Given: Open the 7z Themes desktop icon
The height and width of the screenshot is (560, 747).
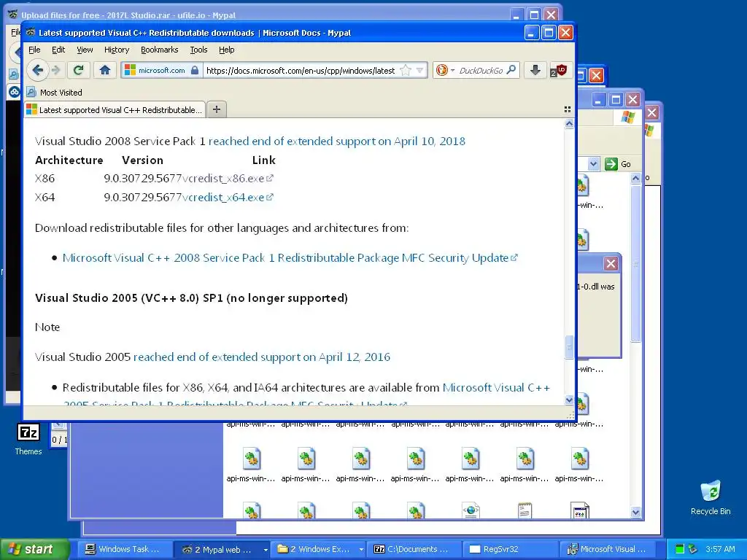Looking at the screenshot, I should pyautogui.click(x=28, y=440).
